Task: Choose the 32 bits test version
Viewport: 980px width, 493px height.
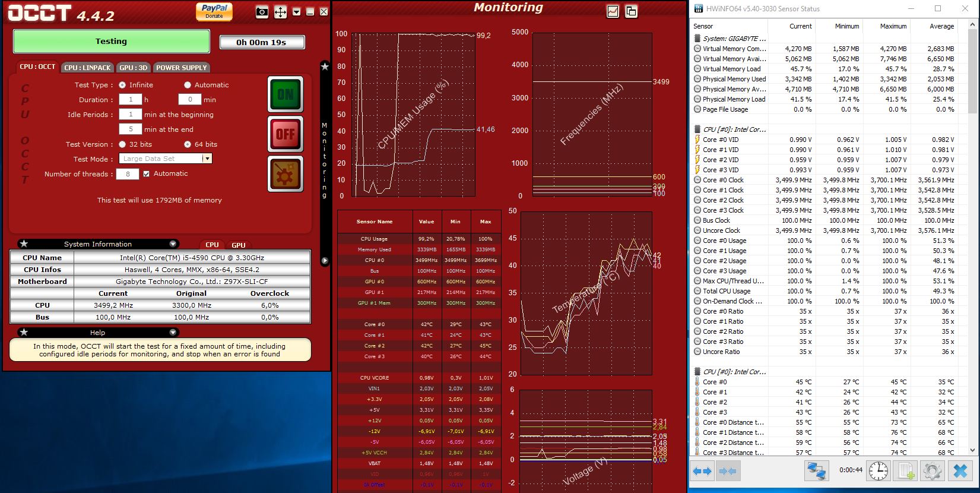Action: pos(122,144)
